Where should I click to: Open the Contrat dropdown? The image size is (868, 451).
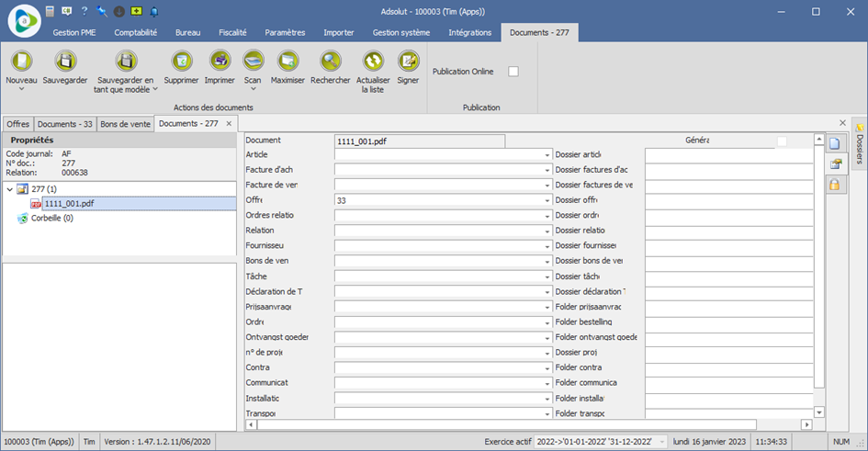point(547,368)
